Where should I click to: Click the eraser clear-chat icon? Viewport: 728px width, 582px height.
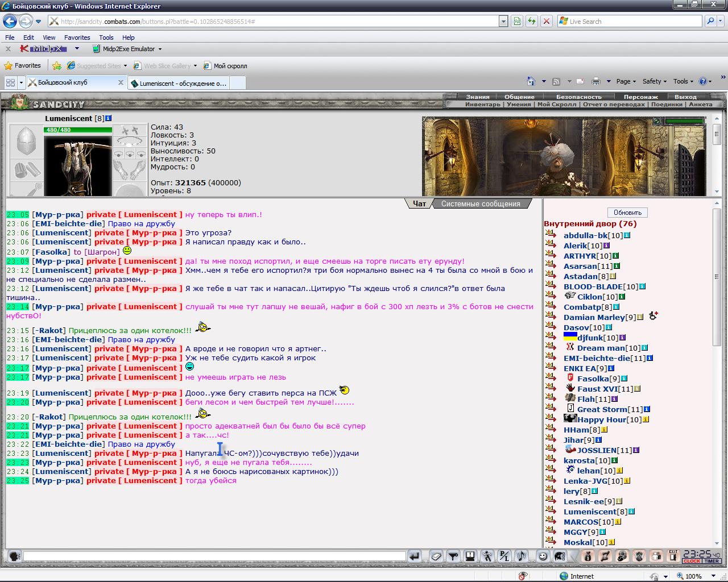point(436,556)
